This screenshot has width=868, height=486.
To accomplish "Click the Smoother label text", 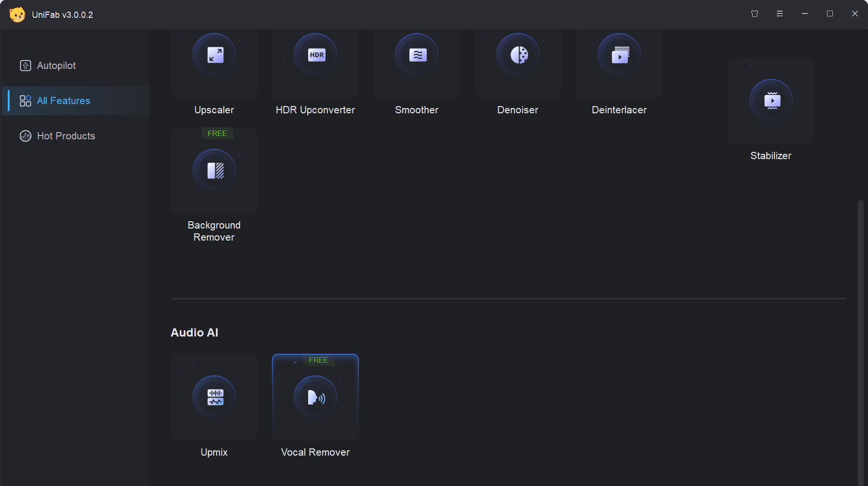I will tap(417, 110).
